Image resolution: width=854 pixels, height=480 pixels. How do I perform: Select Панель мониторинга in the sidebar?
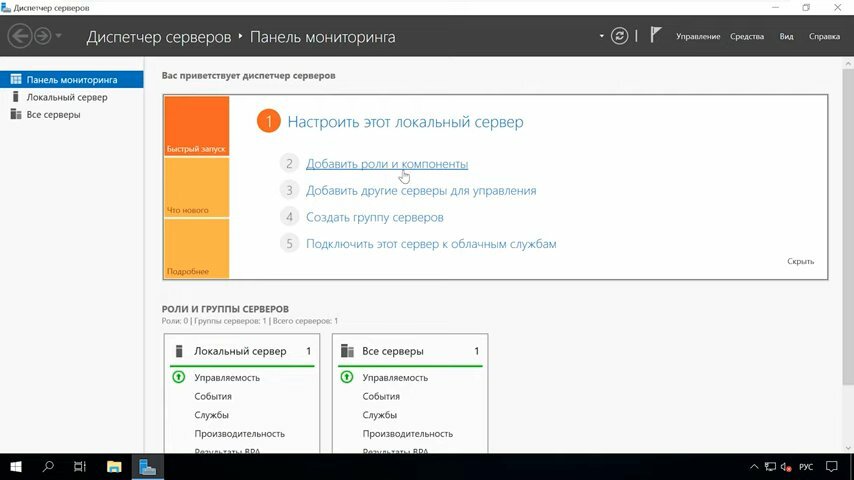click(71, 80)
